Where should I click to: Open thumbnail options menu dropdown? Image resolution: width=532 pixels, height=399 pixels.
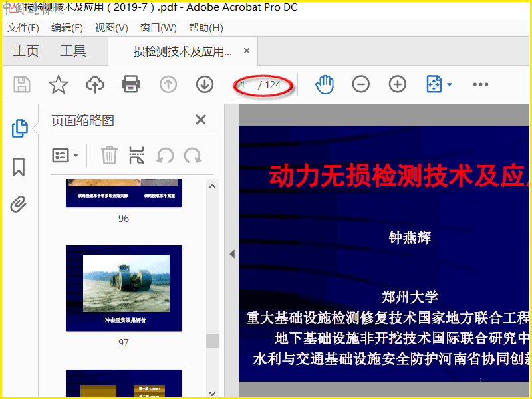pyautogui.click(x=65, y=156)
